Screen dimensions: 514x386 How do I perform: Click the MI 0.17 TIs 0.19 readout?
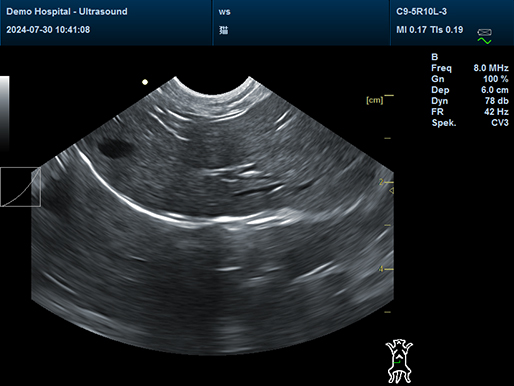point(429,30)
